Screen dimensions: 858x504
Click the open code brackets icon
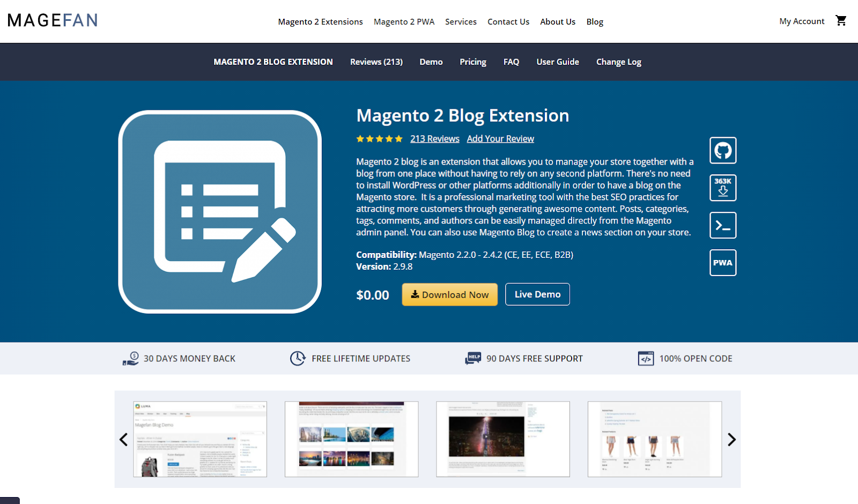646,359
